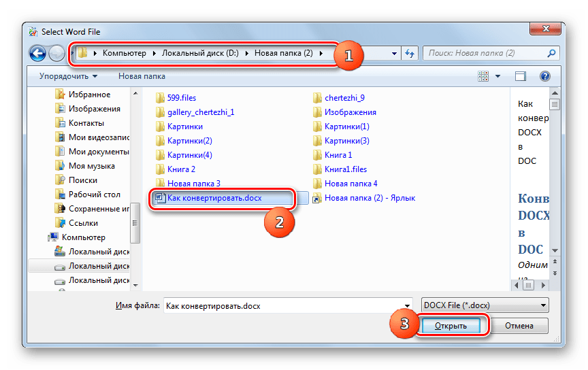Click the Открыть button
The image size is (588, 370).
pyautogui.click(x=451, y=326)
